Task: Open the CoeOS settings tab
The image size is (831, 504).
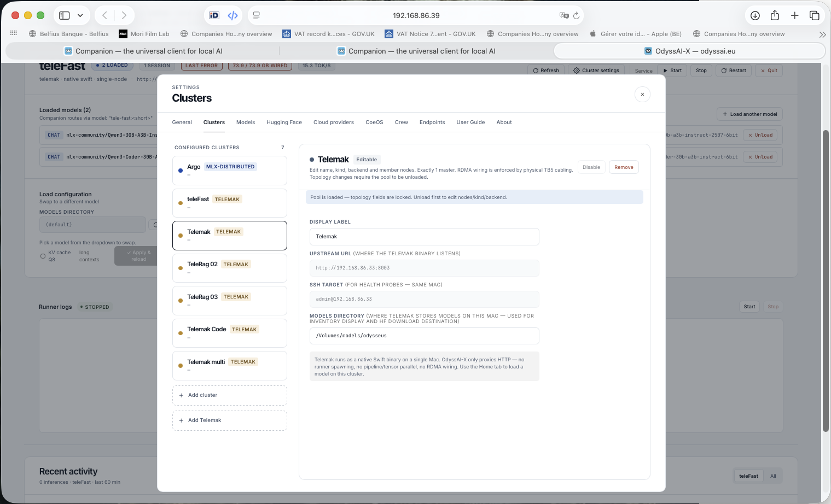Action: [x=374, y=122]
